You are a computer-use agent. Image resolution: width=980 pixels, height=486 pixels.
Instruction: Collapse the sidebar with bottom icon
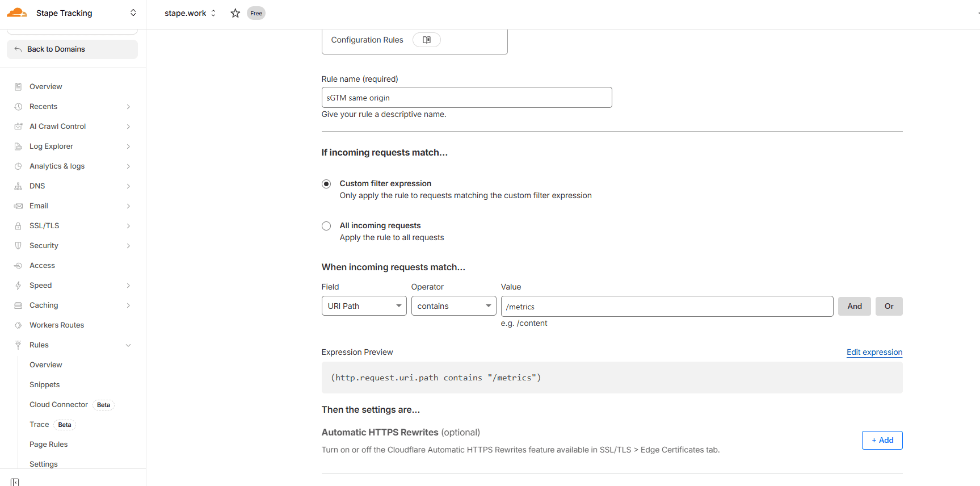tap(15, 481)
